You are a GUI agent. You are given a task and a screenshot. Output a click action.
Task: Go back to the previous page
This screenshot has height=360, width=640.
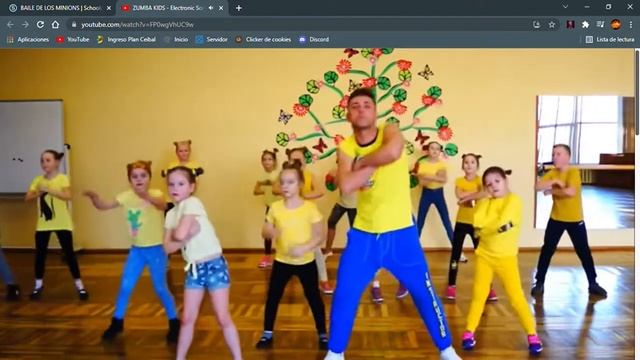10,24
